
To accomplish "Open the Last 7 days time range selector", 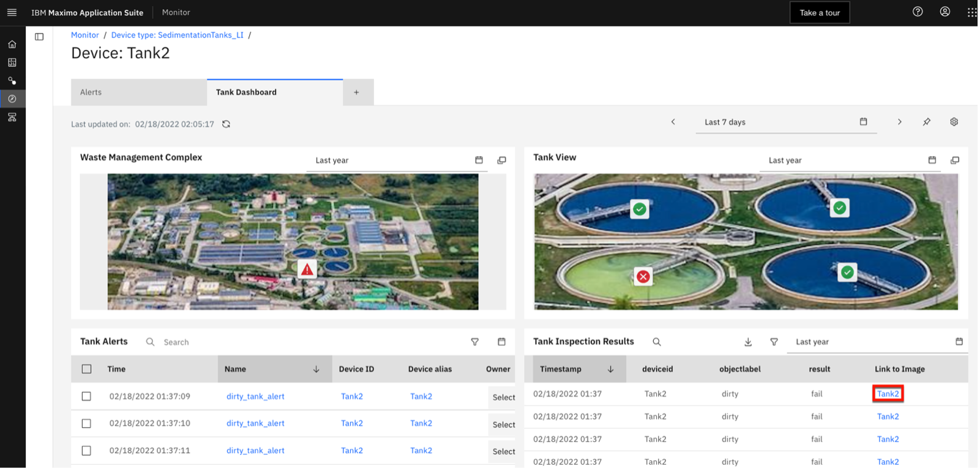I will [786, 122].
